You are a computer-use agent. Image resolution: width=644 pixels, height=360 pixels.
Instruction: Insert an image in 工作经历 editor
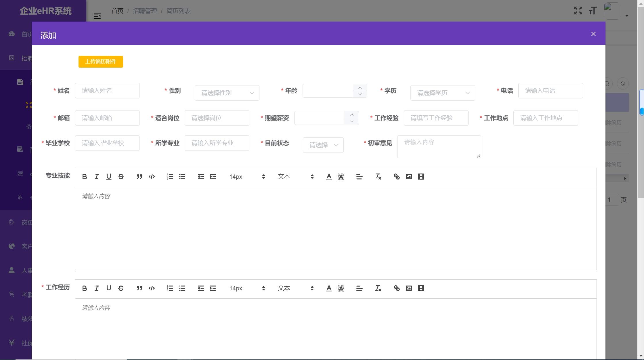point(409,288)
